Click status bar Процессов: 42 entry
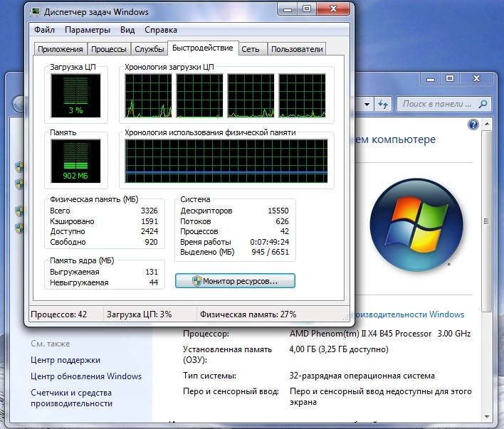Screen dimensions: 504x429 [59, 314]
